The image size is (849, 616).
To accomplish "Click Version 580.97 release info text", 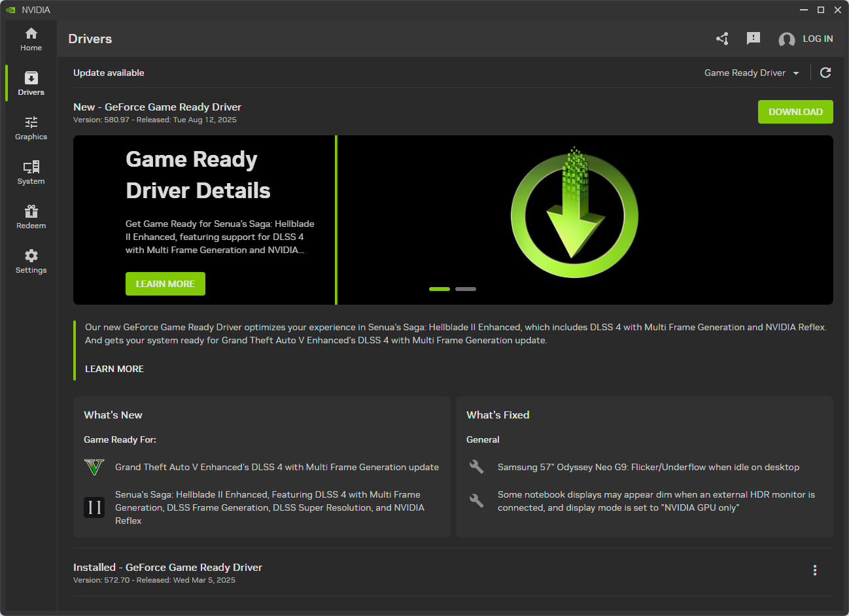I will point(155,120).
